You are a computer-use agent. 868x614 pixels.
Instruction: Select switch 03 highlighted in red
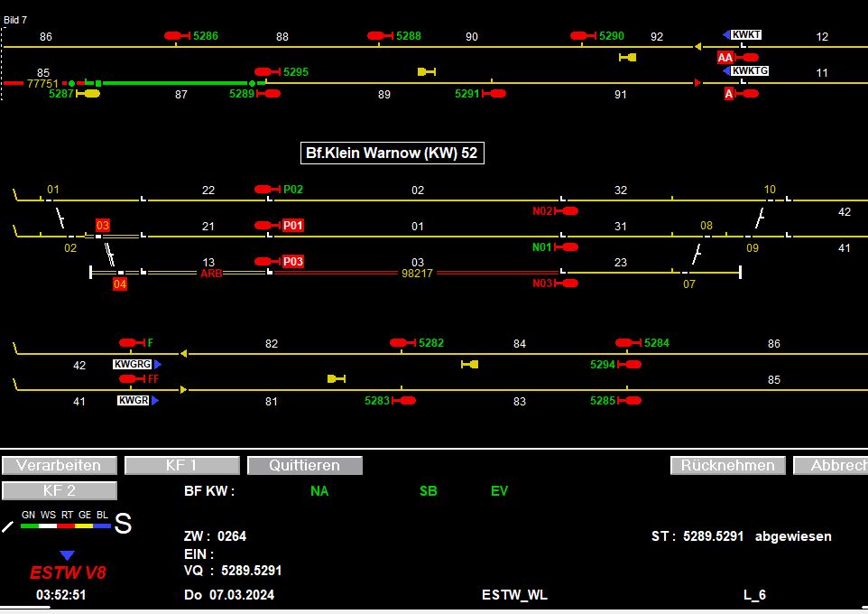[x=103, y=226]
